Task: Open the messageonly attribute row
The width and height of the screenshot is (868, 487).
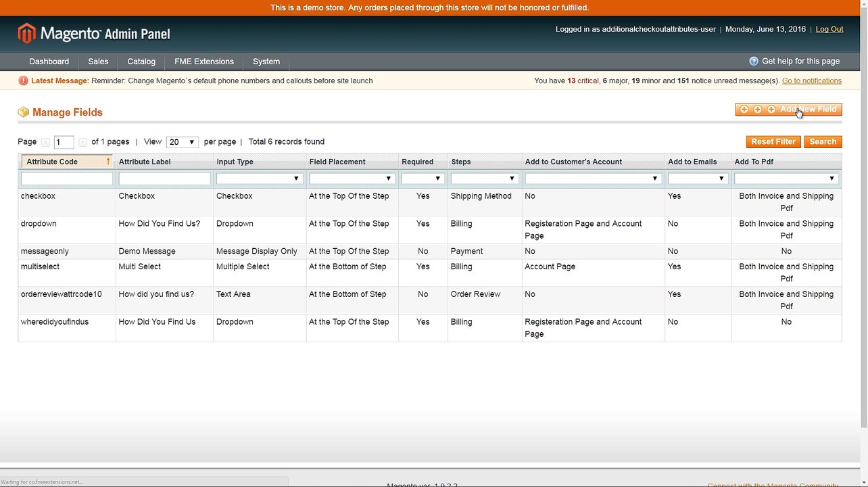Action: tap(430, 252)
